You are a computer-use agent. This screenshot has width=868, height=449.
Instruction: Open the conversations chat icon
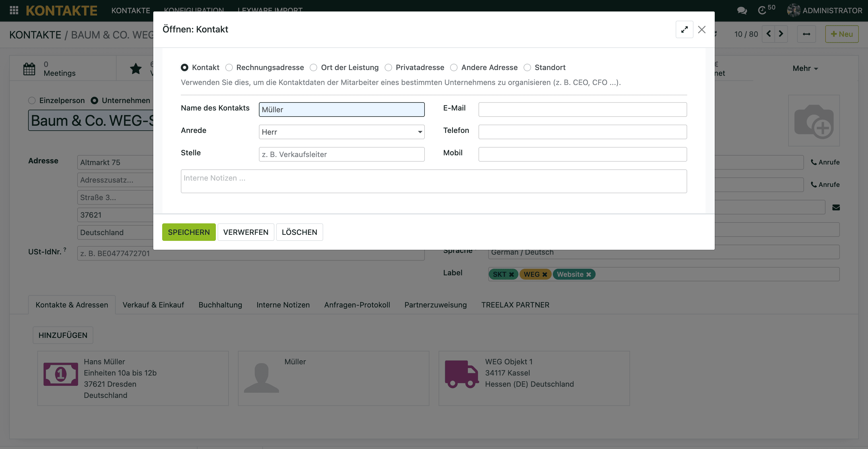point(742,10)
